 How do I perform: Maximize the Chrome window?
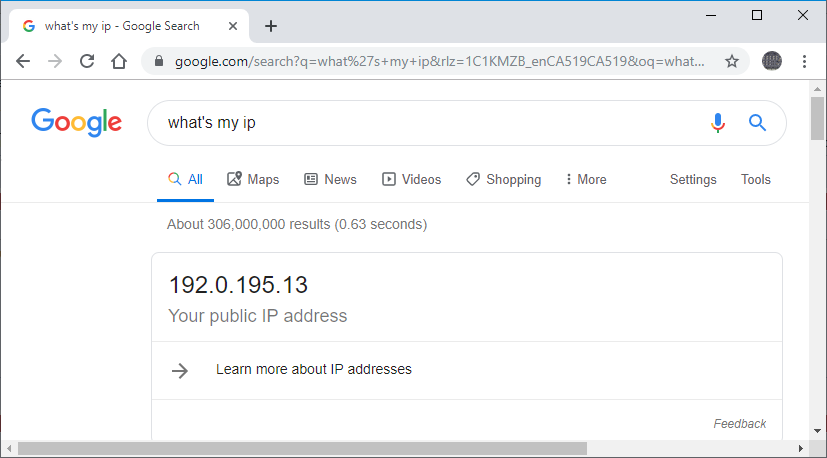click(757, 16)
